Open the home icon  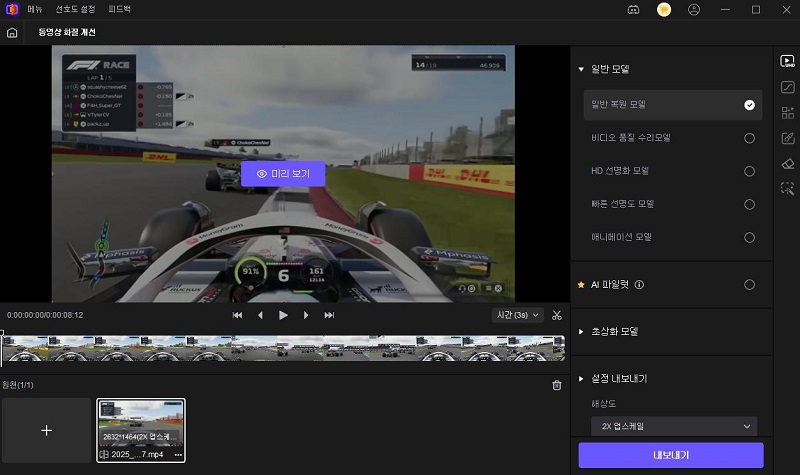[12, 33]
